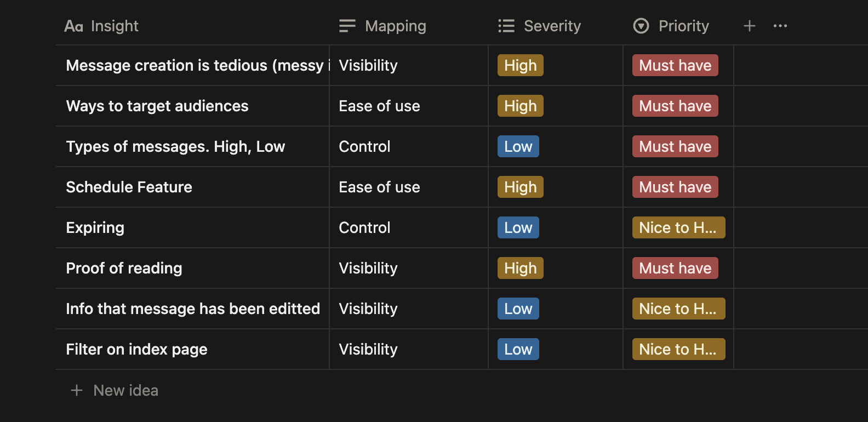Click the New idea button

[125, 390]
